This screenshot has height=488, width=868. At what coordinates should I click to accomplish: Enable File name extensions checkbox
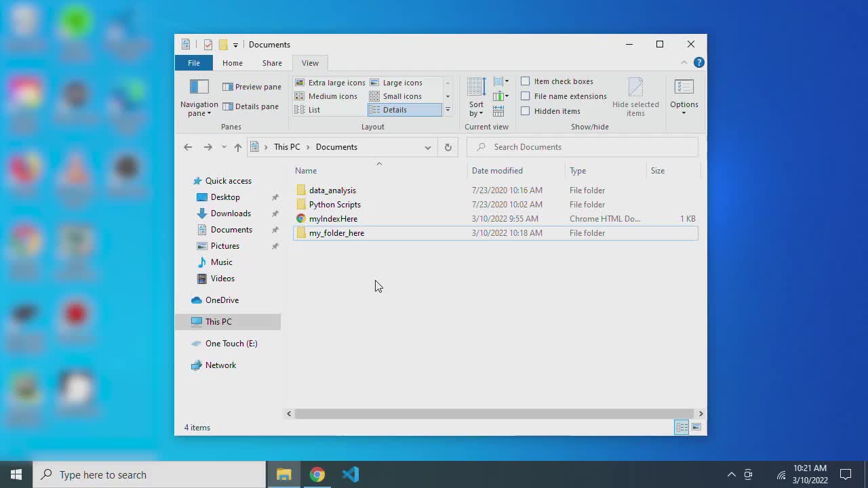[526, 96]
